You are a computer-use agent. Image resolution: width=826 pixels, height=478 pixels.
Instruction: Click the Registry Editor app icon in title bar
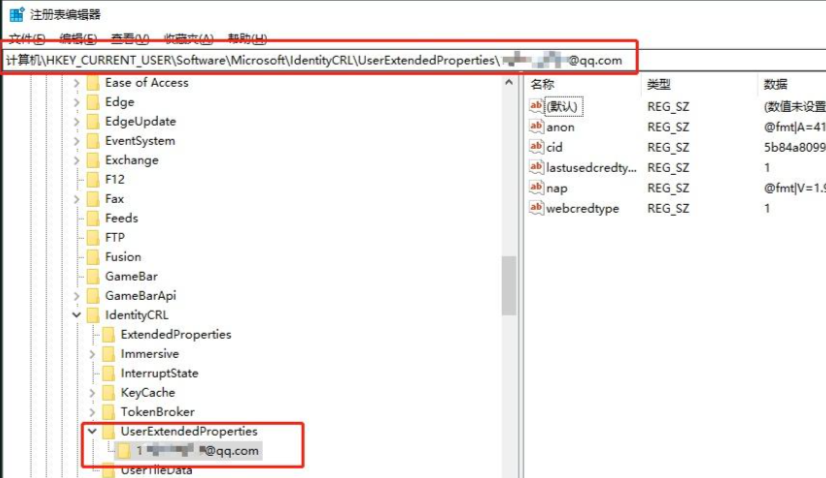[17, 14]
